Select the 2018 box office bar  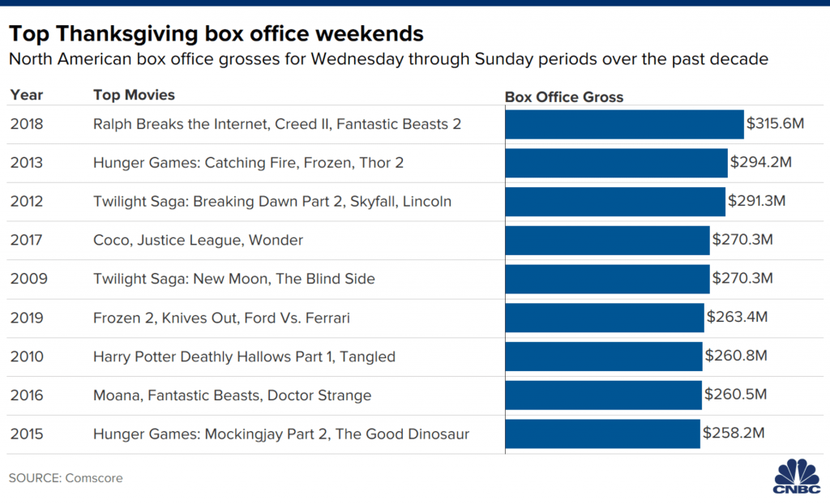(x=625, y=125)
